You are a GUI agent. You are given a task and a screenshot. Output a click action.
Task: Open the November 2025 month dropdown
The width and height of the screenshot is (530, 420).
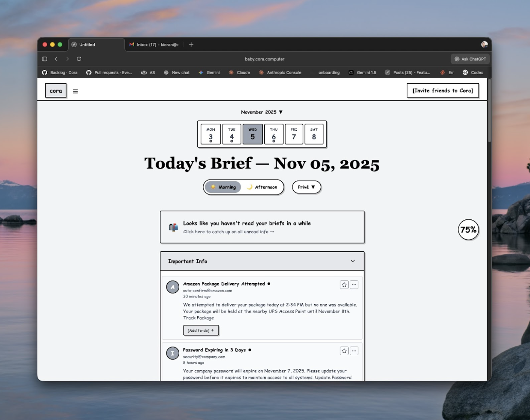(x=262, y=112)
